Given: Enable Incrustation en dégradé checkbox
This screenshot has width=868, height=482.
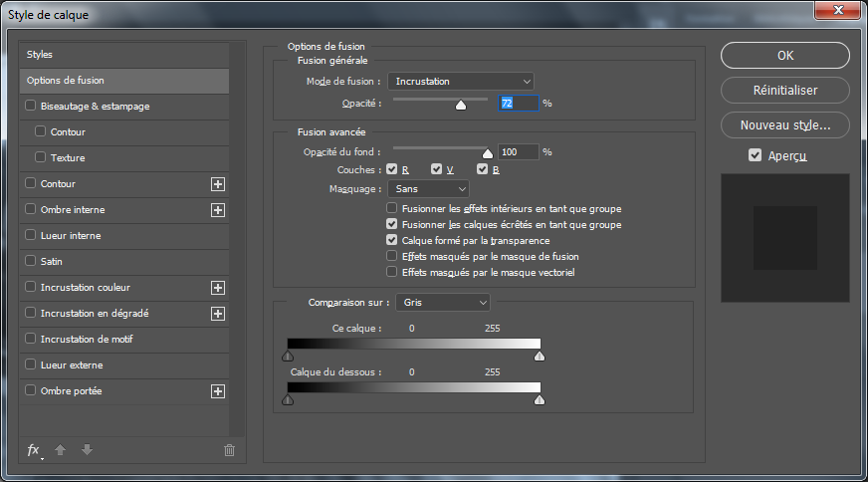Looking at the screenshot, I should point(31,313).
